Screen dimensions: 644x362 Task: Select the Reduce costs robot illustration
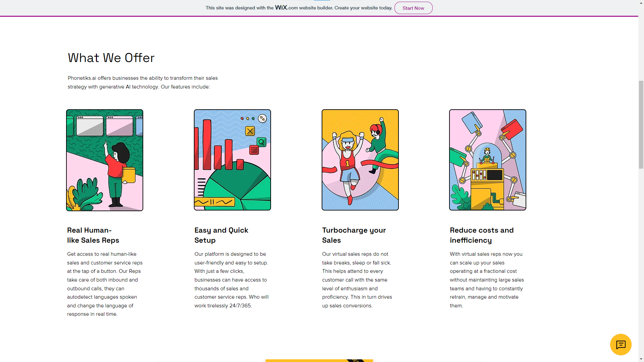(x=488, y=160)
